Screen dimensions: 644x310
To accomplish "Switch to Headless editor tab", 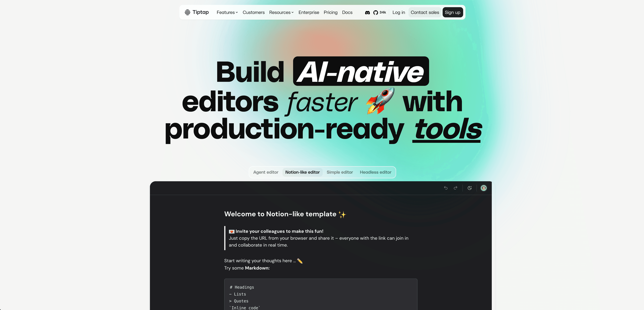I will pos(375,172).
